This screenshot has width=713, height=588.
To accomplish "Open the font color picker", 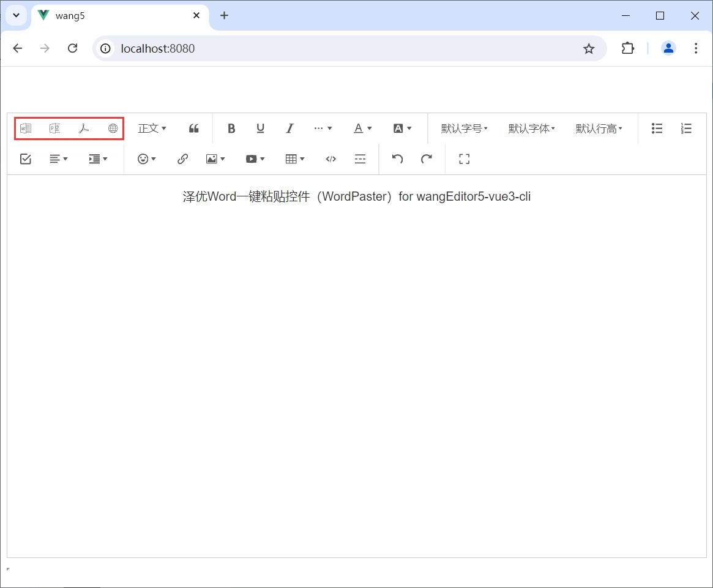I will click(362, 128).
